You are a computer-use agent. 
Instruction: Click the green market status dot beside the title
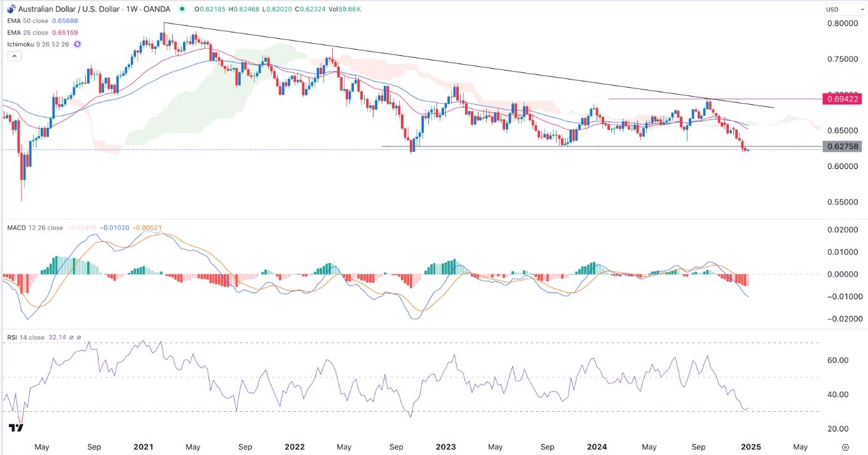183,9
